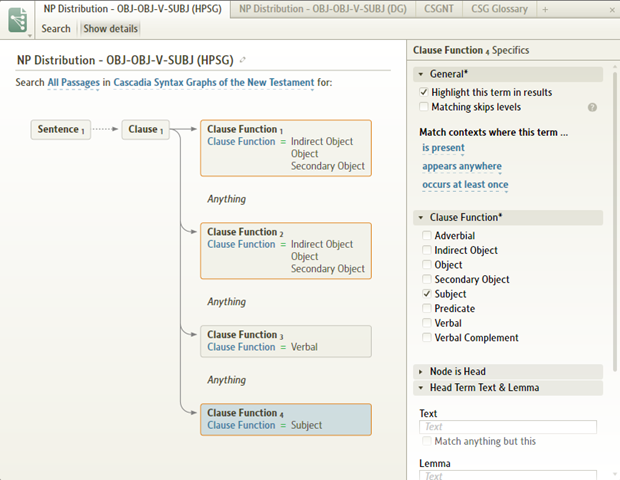Open the 'occurs at least once' dropdown
The height and width of the screenshot is (480, 620).
[x=465, y=185]
